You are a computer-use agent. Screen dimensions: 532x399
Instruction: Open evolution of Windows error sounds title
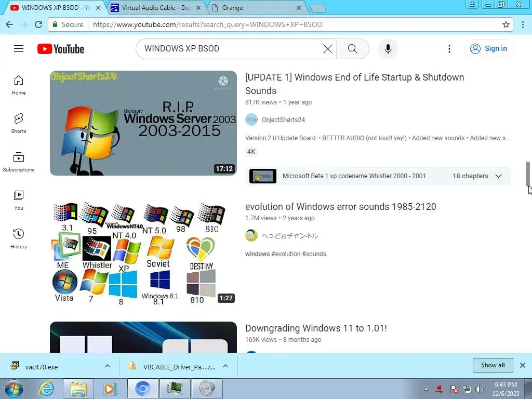(x=341, y=207)
